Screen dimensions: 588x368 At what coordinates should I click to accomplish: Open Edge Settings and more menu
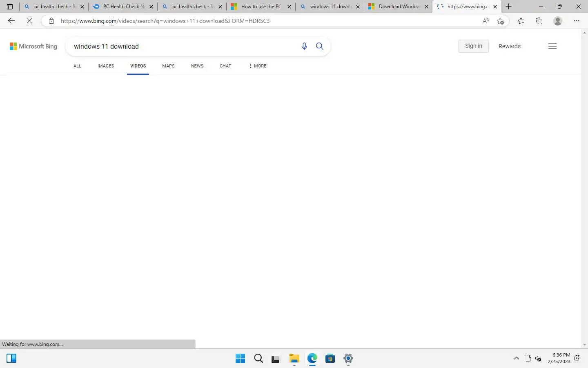point(577,21)
